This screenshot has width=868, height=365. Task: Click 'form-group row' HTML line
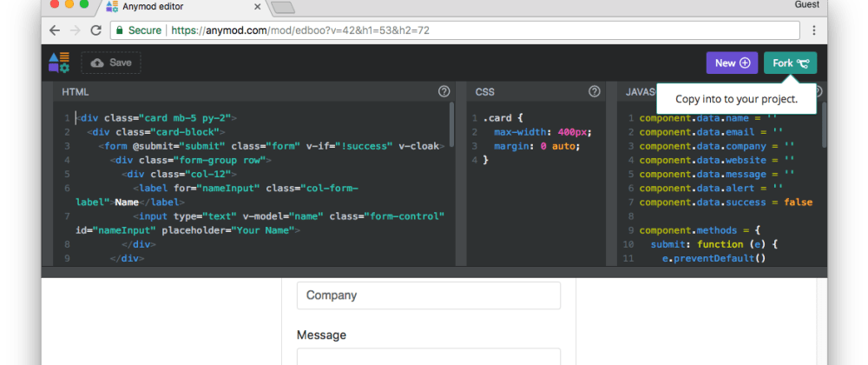coord(191,160)
